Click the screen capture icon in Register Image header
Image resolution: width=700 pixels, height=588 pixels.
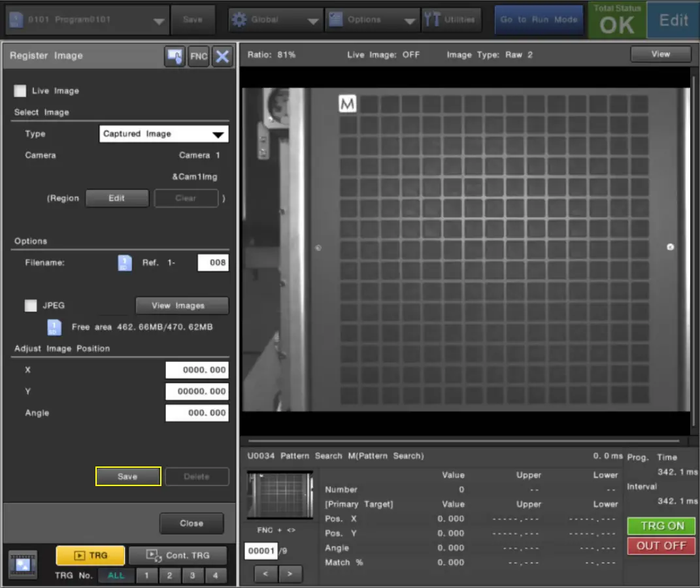click(174, 56)
